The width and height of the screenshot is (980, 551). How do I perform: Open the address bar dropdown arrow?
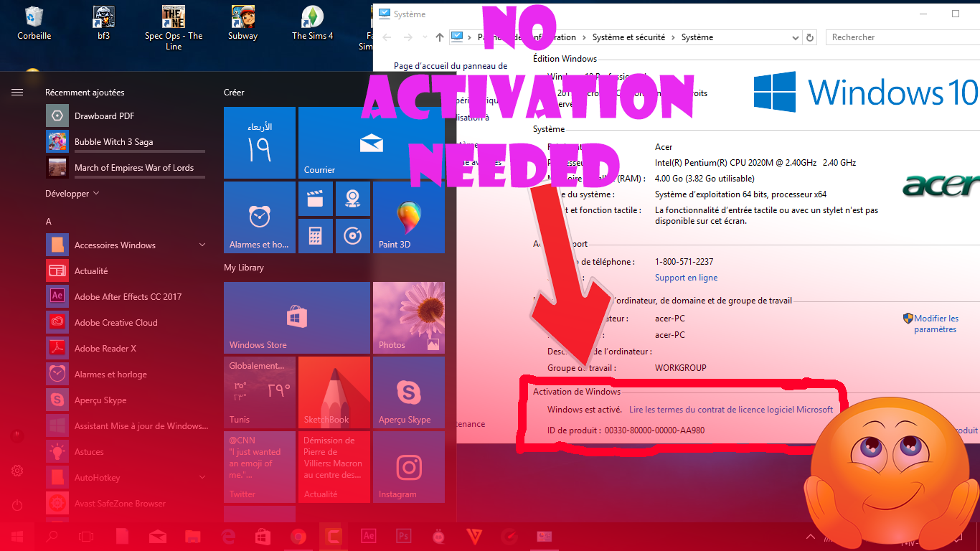[x=795, y=37]
